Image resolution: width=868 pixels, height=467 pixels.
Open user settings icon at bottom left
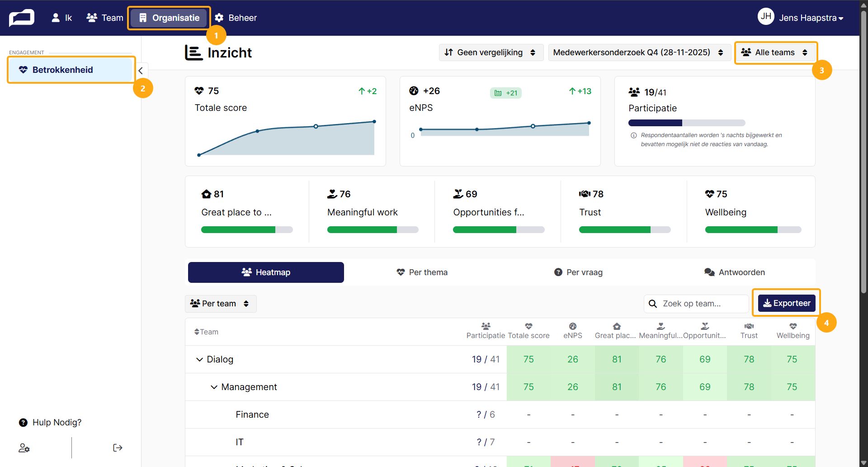24,448
